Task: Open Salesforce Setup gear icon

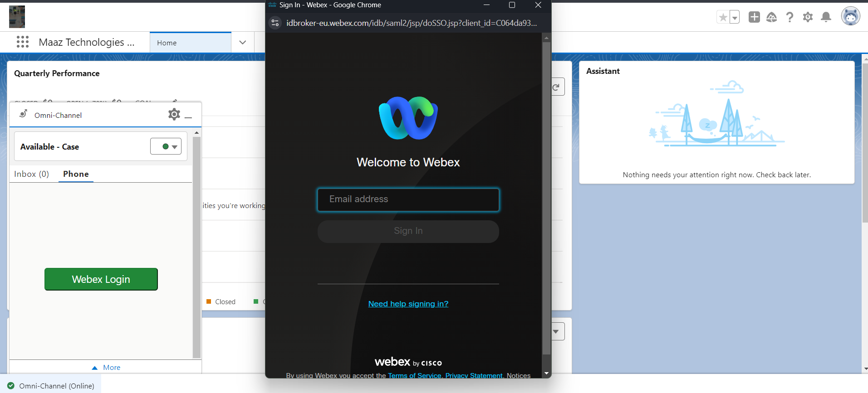Action: pyautogui.click(x=808, y=17)
